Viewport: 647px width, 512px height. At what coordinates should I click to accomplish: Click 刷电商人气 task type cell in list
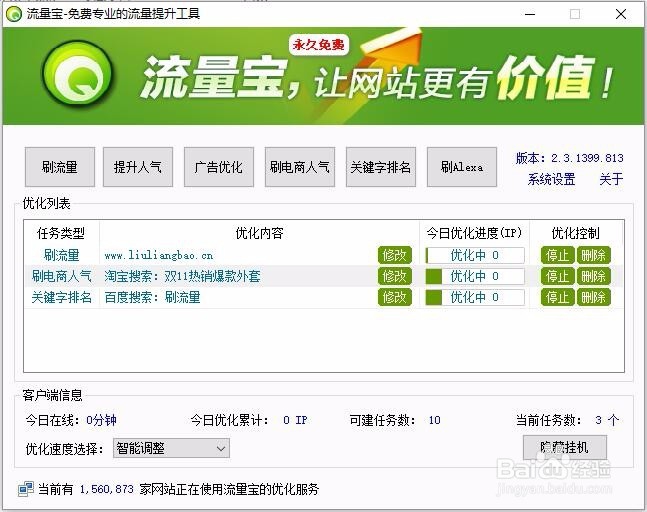(61, 276)
